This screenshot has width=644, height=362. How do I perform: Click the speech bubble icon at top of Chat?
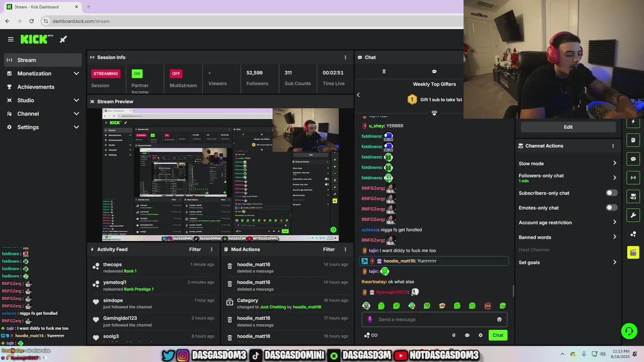click(x=434, y=71)
